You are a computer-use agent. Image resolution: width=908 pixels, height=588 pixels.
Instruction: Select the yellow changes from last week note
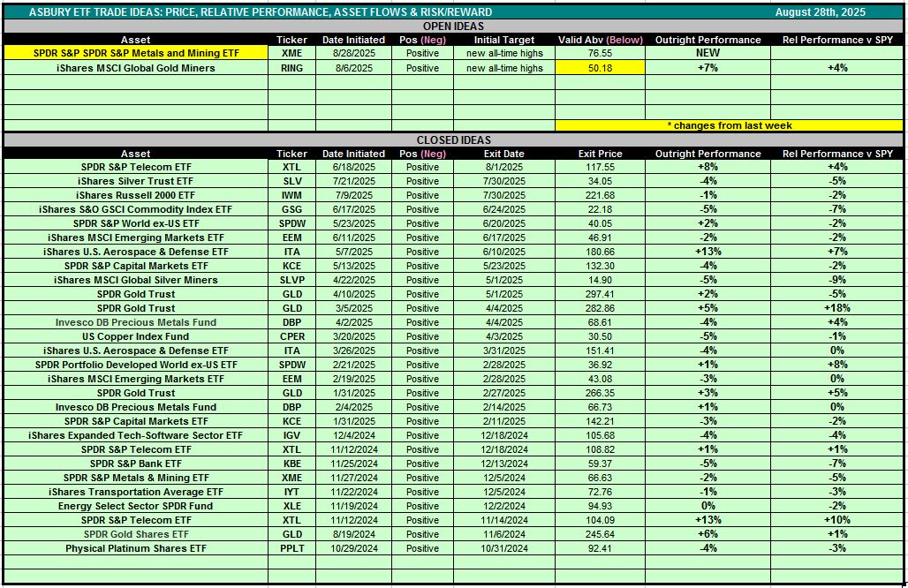pos(729,125)
